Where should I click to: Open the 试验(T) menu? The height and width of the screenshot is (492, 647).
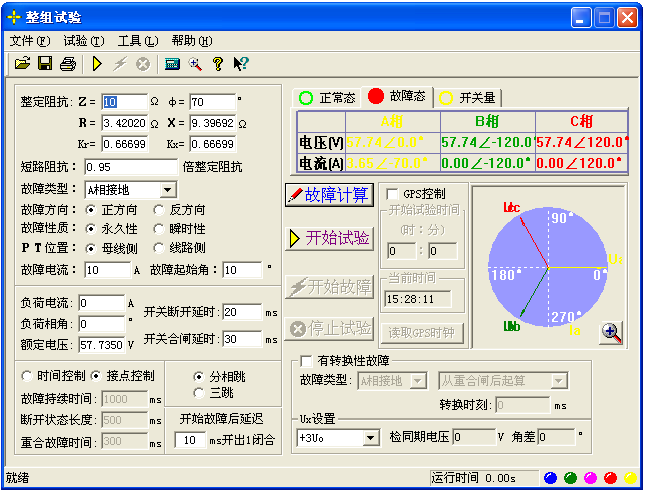[x=84, y=41]
